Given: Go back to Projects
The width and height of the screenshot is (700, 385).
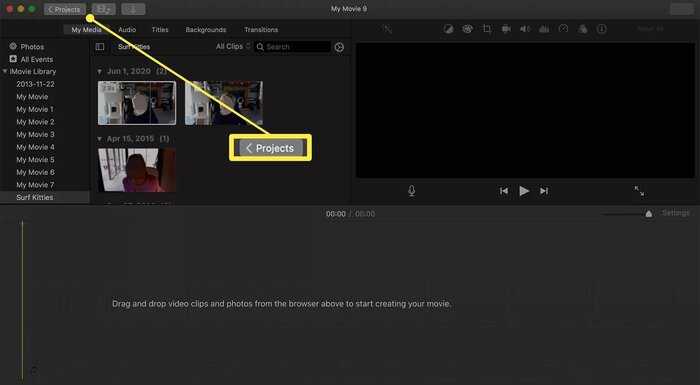Looking at the screenshot, I should click(65, 9).
